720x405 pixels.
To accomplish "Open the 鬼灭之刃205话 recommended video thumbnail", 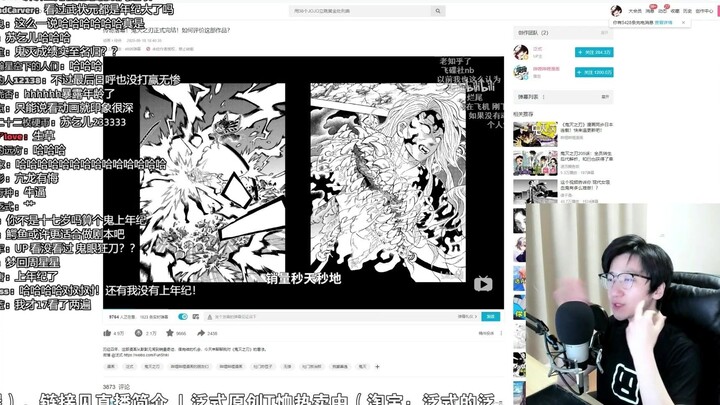I will (535, 163).
